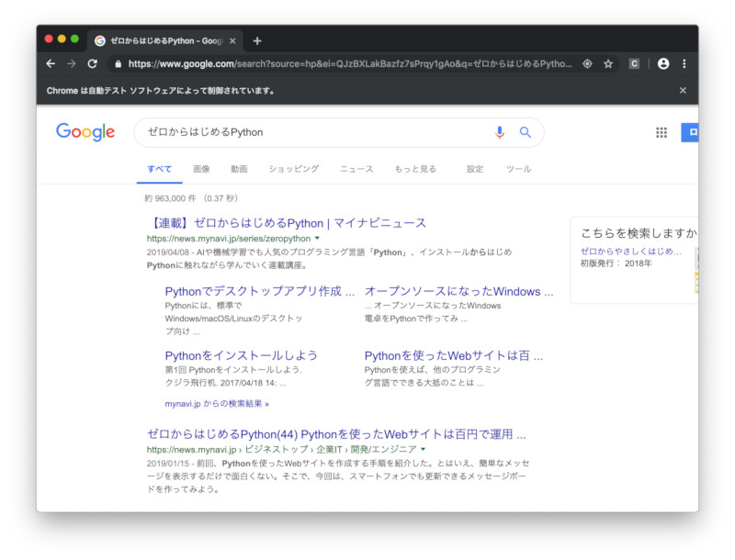Click the padlock site security icon
The width and height of the screenshot is (735, 560).
coord(119,64)
